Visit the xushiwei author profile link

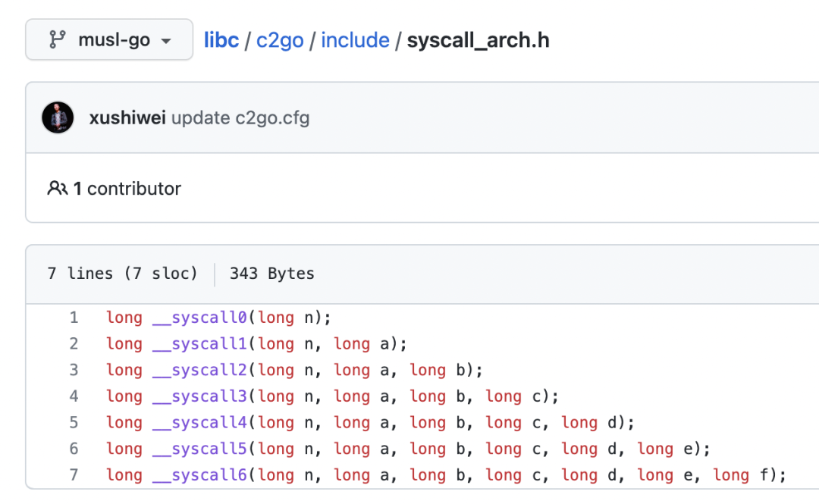(127, 117)
